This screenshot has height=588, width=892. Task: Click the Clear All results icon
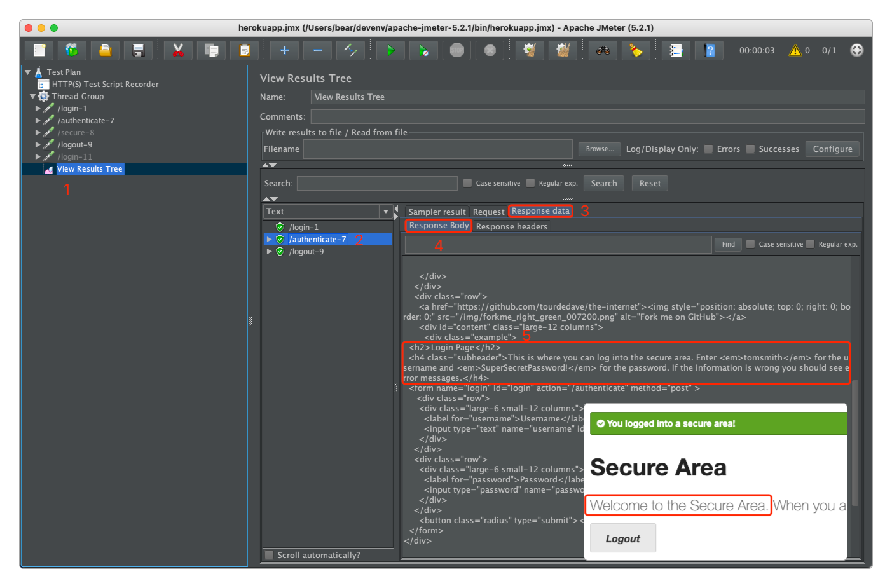point(563,50)
